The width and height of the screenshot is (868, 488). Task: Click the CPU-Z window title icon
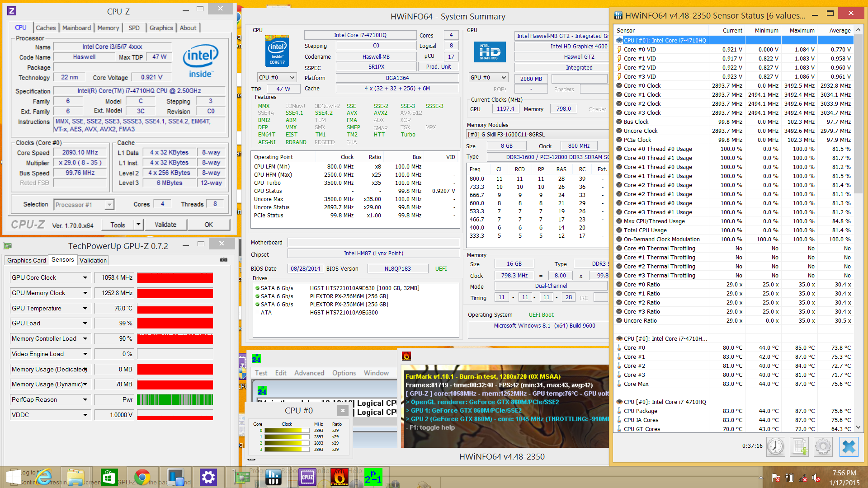[x=12, y=11]
